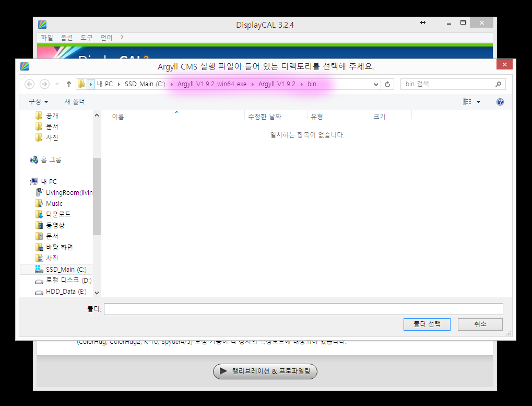
Task: Refresh the bin folder view
Action: (x=387, y=84)
